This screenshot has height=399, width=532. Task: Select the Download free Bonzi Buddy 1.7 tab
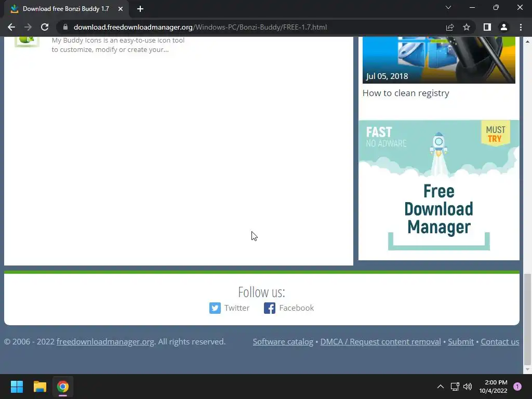66,9
